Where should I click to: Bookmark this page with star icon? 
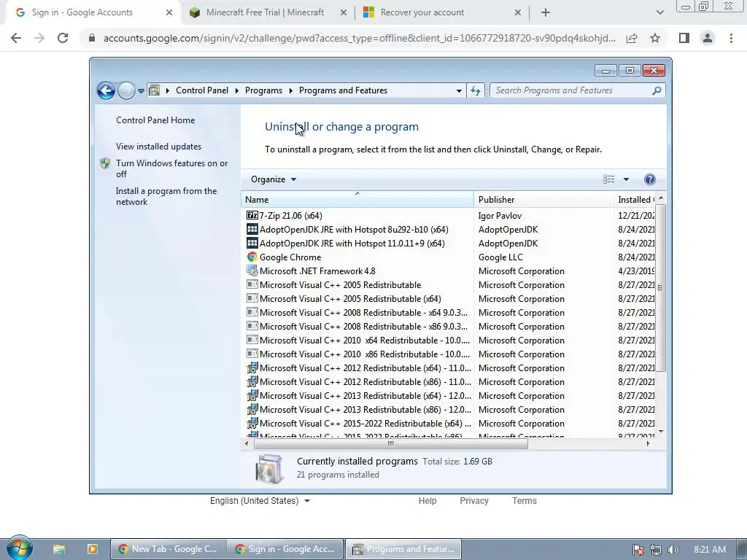655,38
